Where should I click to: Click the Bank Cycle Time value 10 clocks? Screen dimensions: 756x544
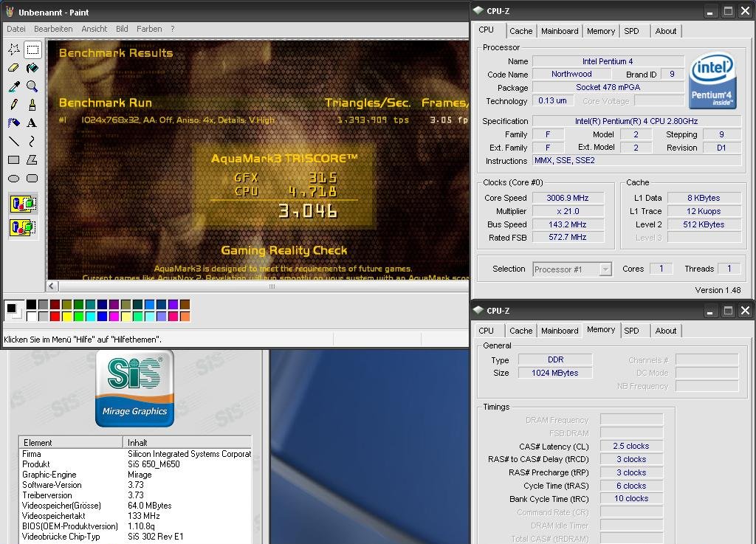(631, 499)
